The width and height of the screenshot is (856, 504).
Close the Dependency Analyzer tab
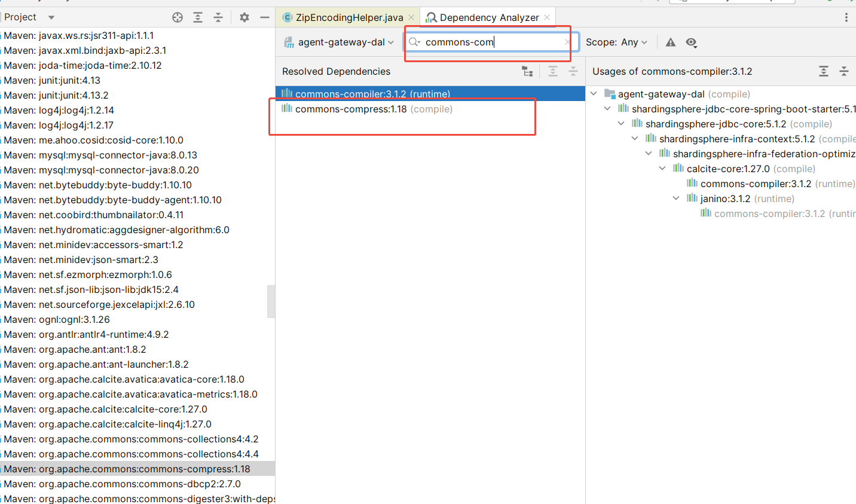(x=547, y=17)
